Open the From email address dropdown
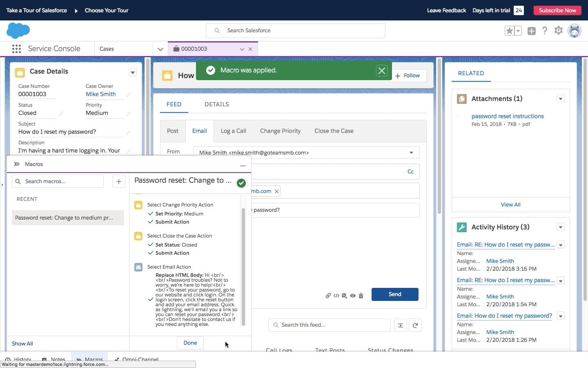 (306, 153)
